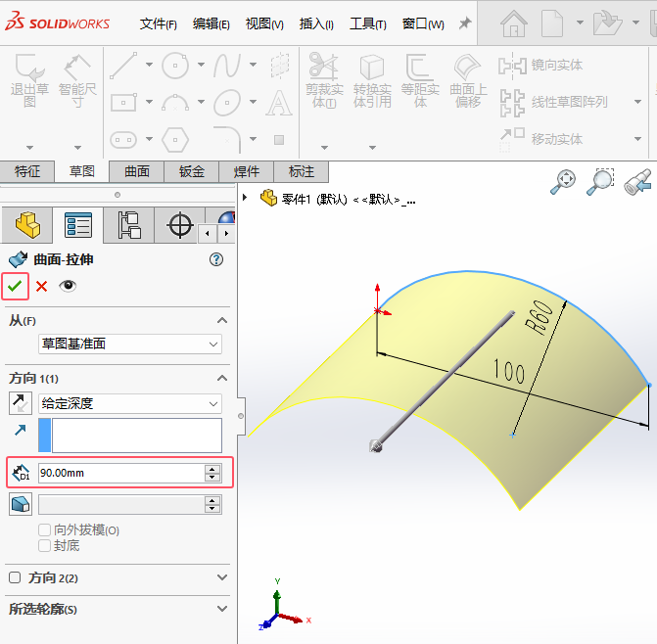This screenshot has height=644, width=657.
Task: Select the Straight Slot tool
Action: (123, 139)
